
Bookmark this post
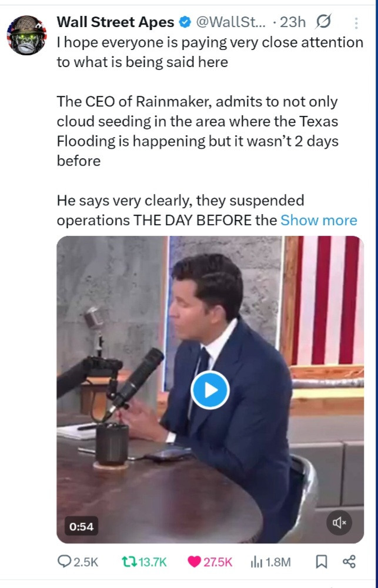pos(321,562)
